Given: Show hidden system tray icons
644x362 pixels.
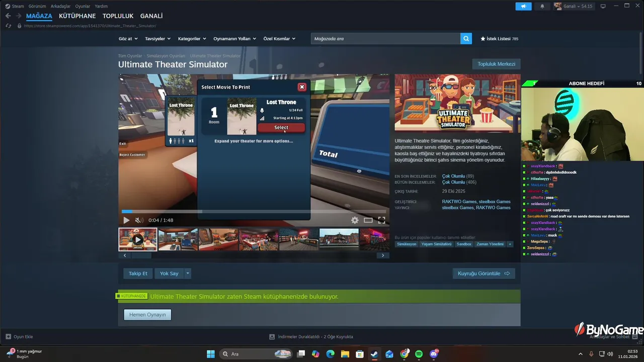Looking at the screenshot, I should pos(581,354).
